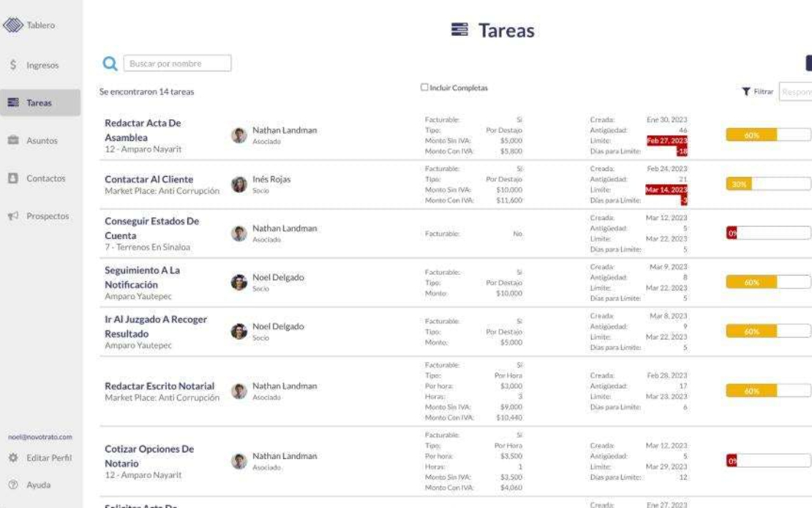Select the briefcase Asuntos icon

13,140
